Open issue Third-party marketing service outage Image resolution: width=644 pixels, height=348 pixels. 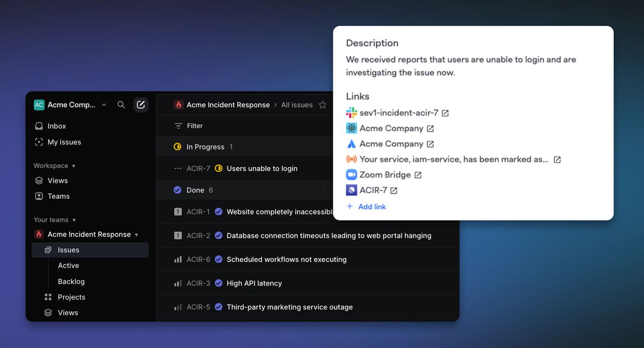pyautogui.click(x=289, y=307)
